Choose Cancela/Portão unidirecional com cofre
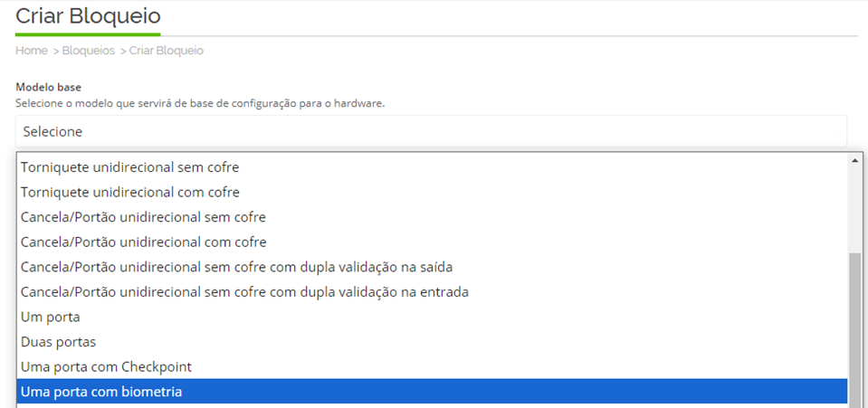Image resolution: width=868 pixels, height=408 pixels. coord(432,242)
